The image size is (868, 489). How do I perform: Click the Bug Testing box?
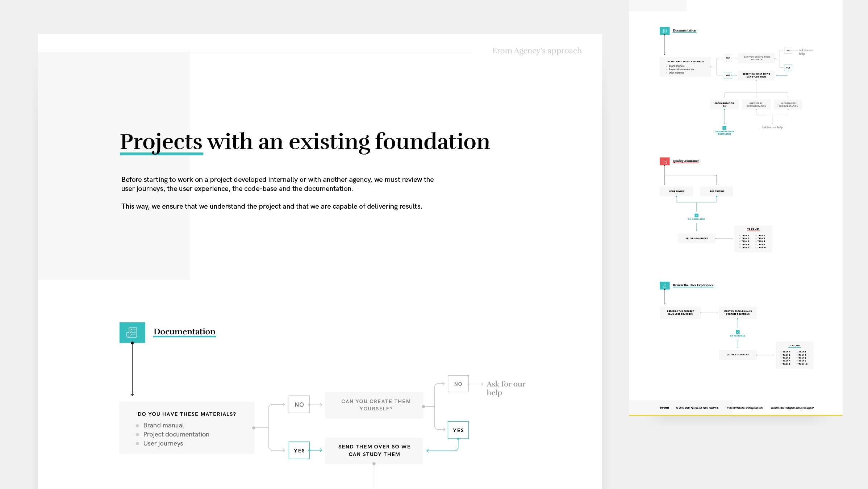tap(717, 191)
